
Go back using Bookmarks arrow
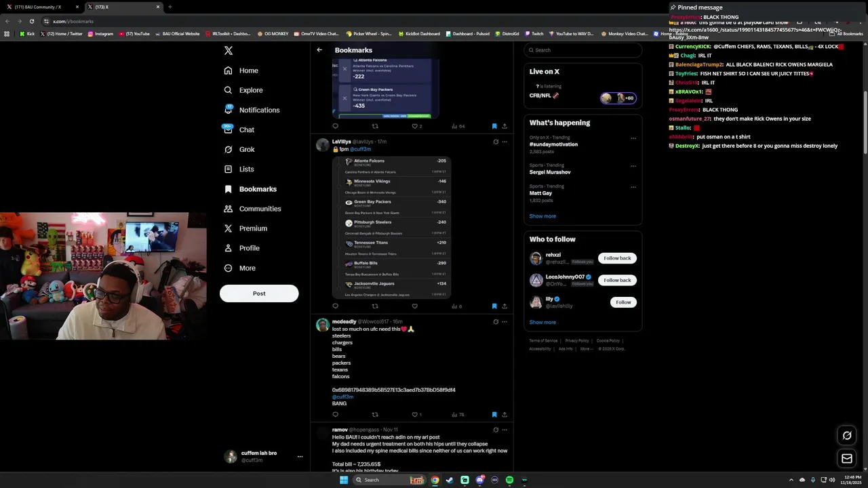pyautogui.click(x=319, y=50)
